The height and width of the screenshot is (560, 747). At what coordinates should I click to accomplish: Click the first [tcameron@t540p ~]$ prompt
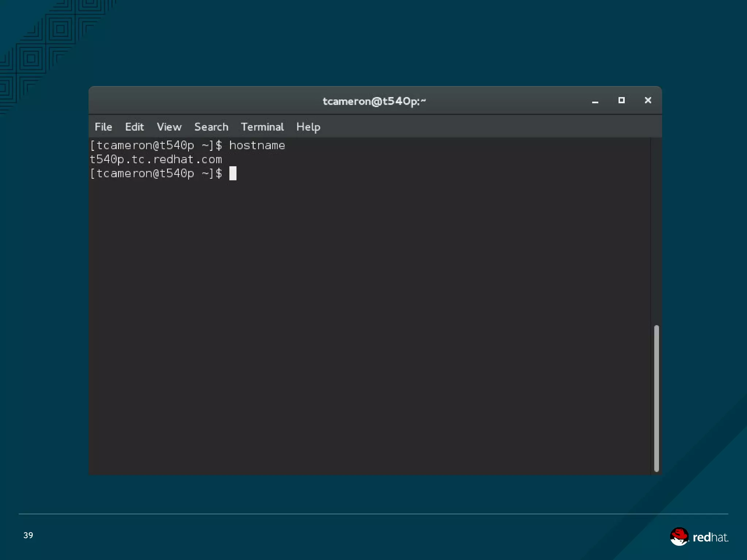tap(156, 145)
